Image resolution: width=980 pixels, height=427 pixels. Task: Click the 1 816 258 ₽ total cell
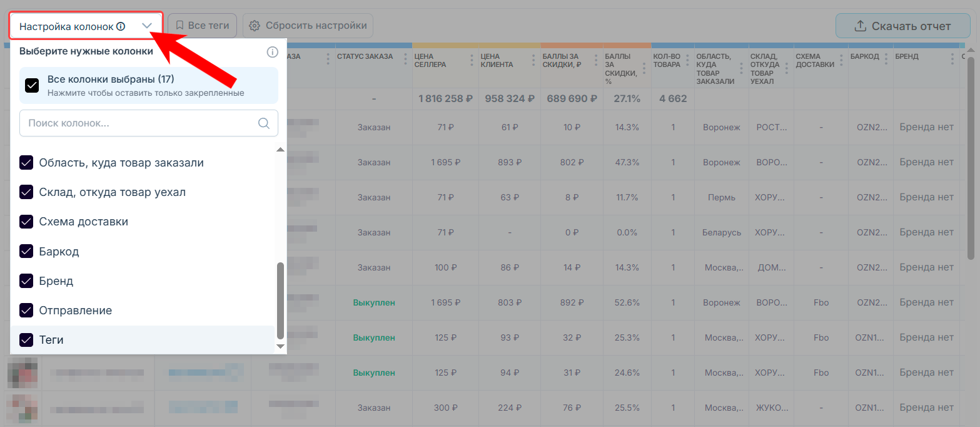[x=446, y=99]
